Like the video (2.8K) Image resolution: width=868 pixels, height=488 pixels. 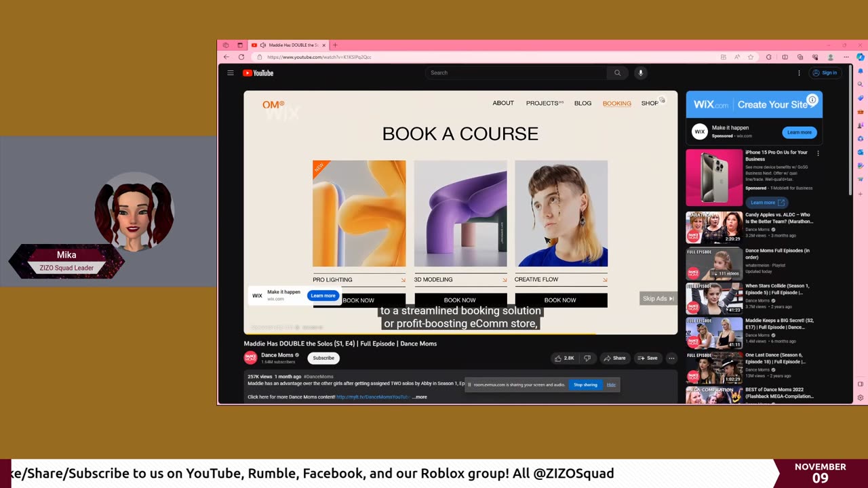[x=564, y=358]
